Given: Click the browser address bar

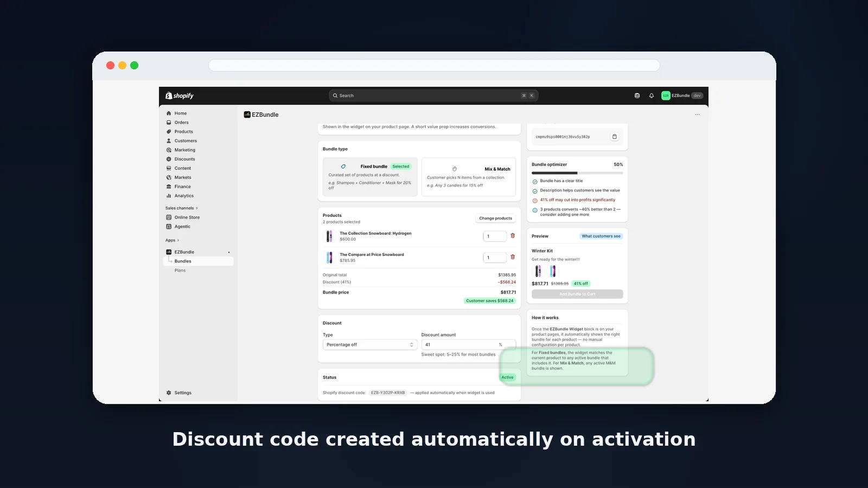Looking at the screenshot, I should coord(434,66).
